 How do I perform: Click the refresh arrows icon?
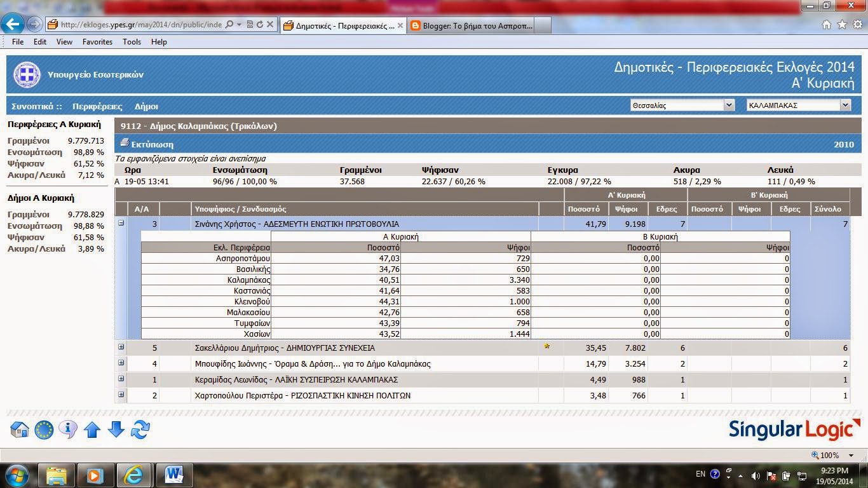140,430
